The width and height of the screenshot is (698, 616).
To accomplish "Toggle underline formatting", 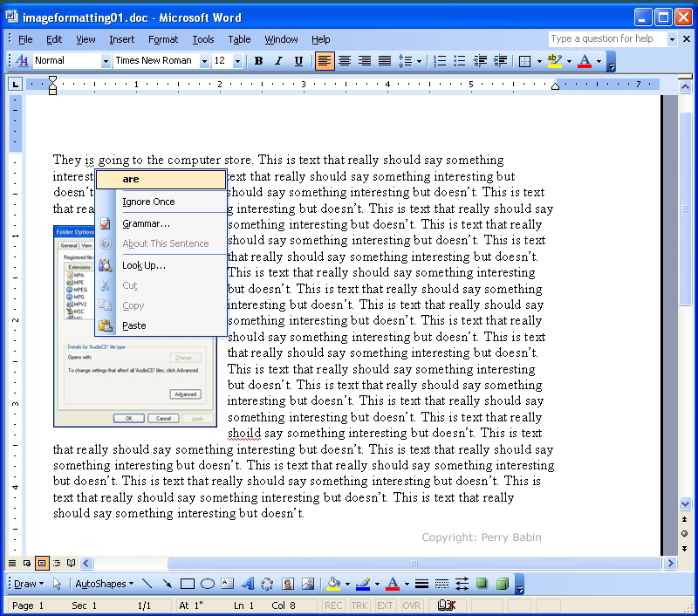I will pyautogui.click(x=298, y=60).
